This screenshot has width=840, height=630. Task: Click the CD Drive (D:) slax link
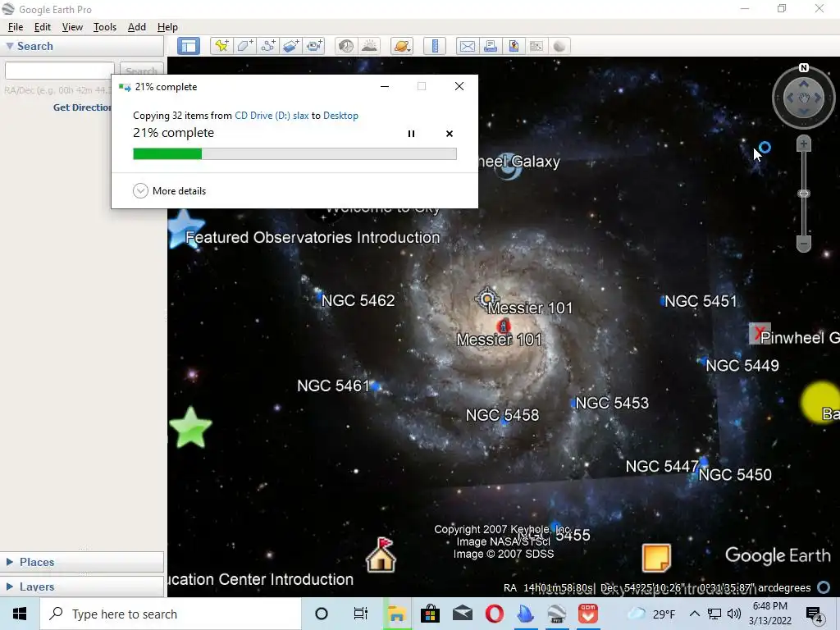pyautogui.click(x=272, y=115)
